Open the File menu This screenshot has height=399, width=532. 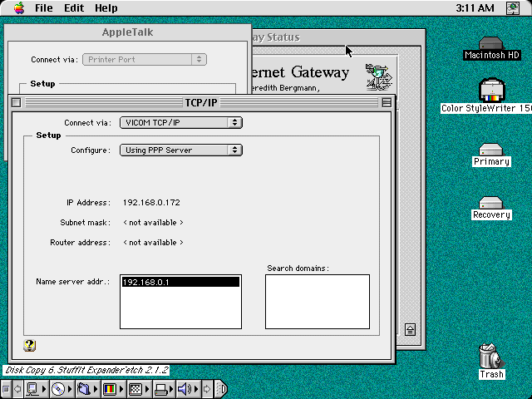point(44,7)
